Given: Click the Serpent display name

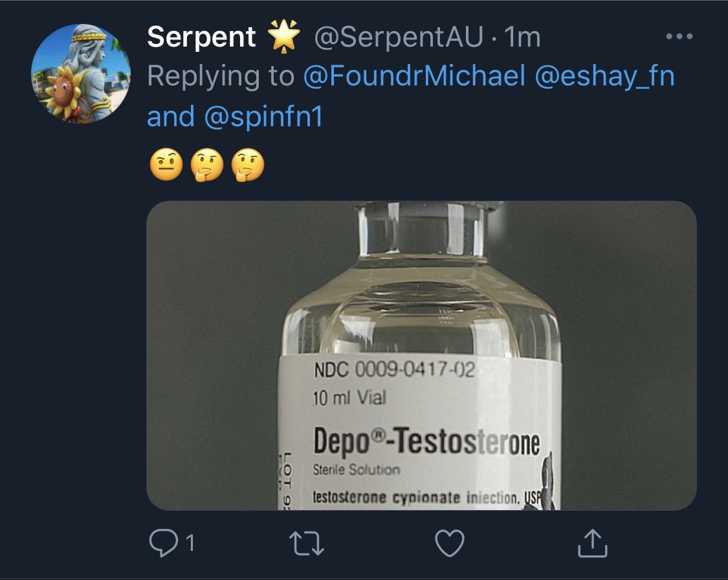Looking at the screenshot, I should [x=202, y=38].
